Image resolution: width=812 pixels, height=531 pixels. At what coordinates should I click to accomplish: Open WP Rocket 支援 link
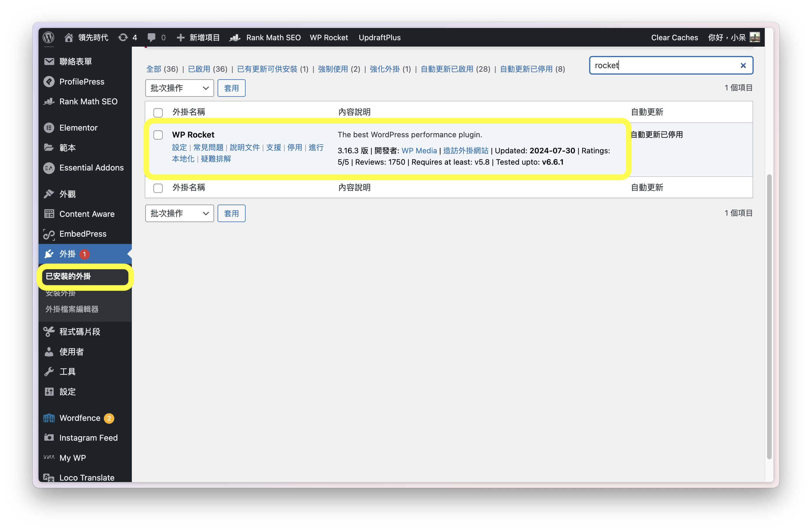point(274,147)
